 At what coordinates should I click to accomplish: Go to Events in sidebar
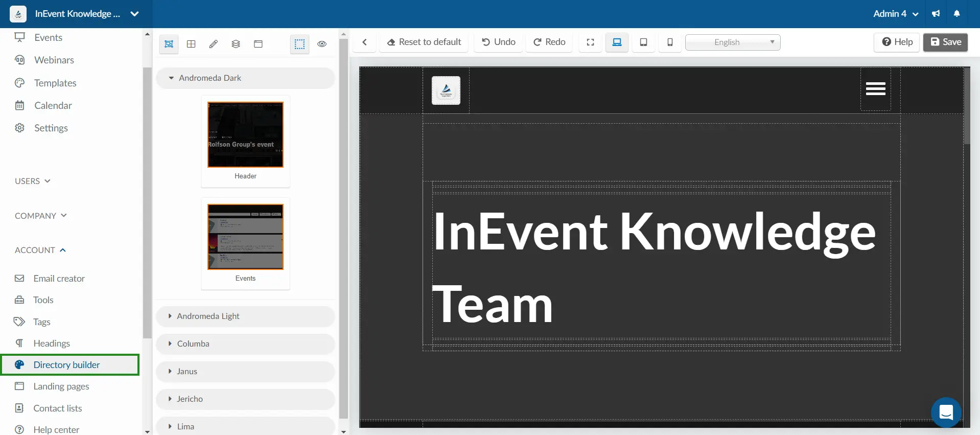click(x=48, y=37)
